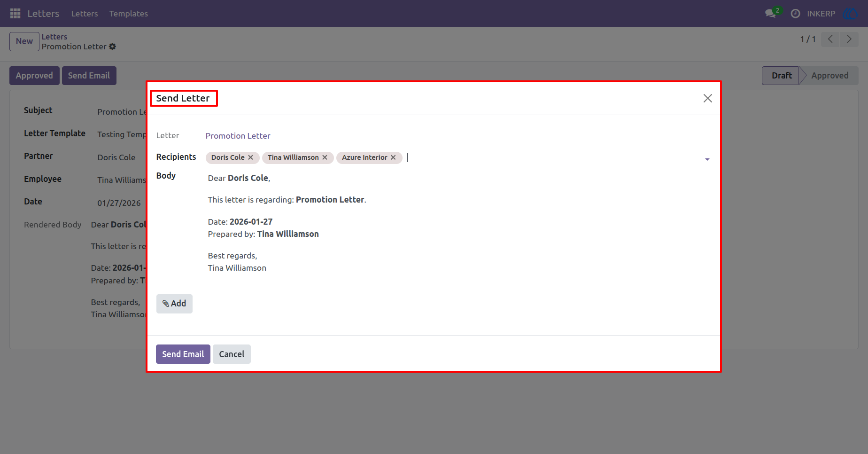Open the Promotion Letter link in dialog

click(x=238, y=136)
